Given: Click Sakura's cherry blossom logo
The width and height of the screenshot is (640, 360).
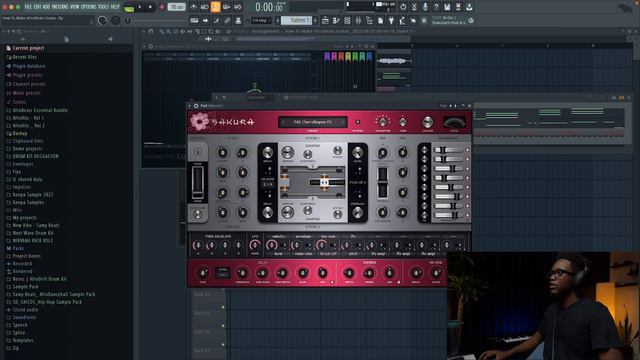Looking at the screenshot, I should [200, 122].
